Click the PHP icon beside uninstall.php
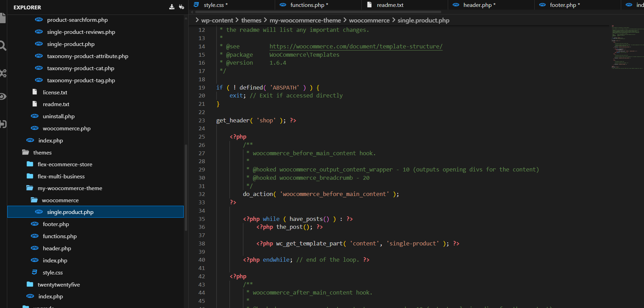Screen dimensions: 644x308 35,116
